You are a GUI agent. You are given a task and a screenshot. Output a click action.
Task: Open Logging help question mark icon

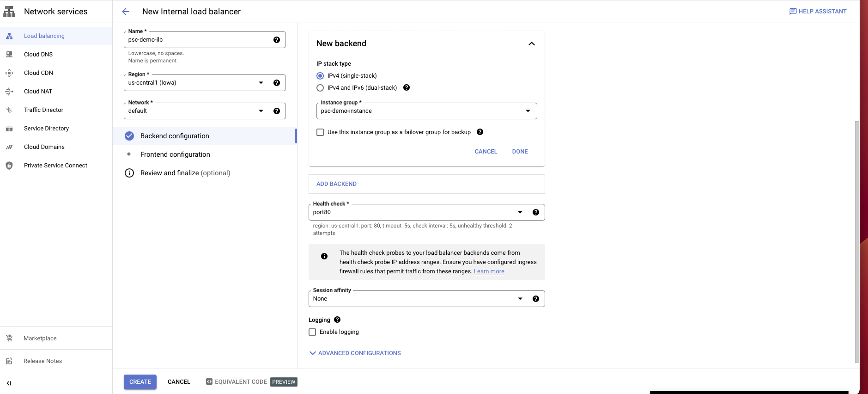[x=337, y=320]
